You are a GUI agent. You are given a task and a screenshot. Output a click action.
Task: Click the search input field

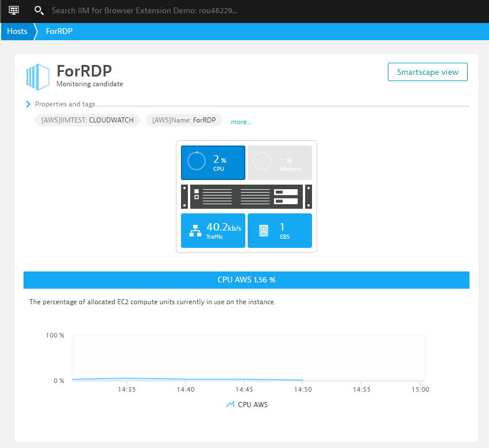(144, 10)
